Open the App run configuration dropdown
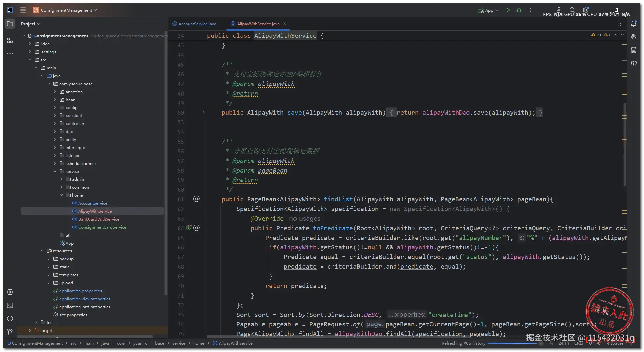Image resolution: width=644 pixels, height=352 pixels. 488,10
